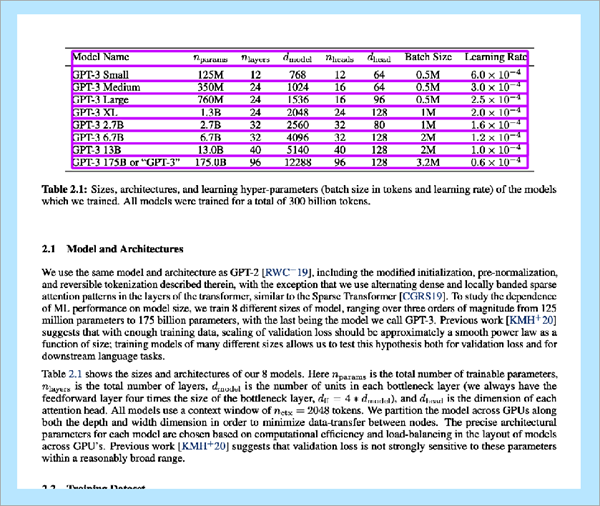600x506 pixels.
Task: Click the n_heads column header
Action: click(339, 58)
